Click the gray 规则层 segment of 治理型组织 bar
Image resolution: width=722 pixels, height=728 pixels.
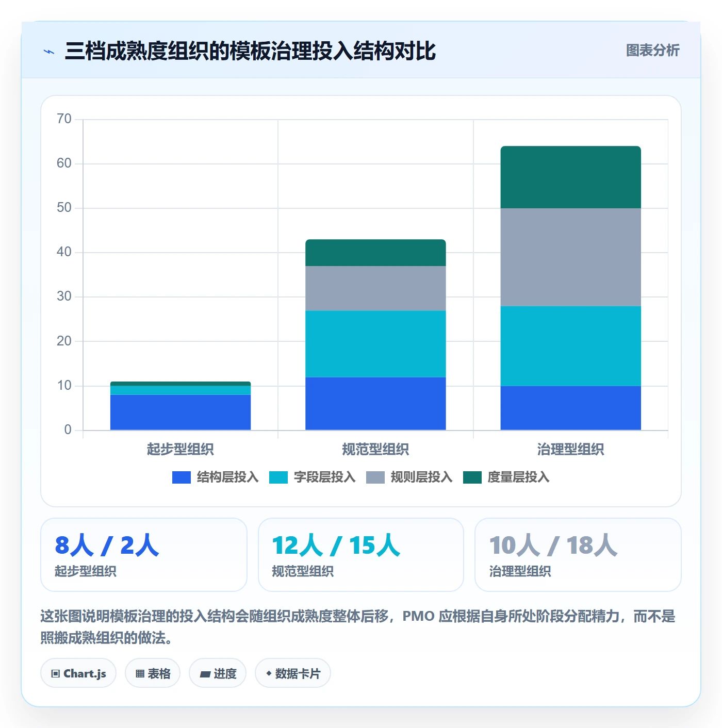click(x=571, y=257)
